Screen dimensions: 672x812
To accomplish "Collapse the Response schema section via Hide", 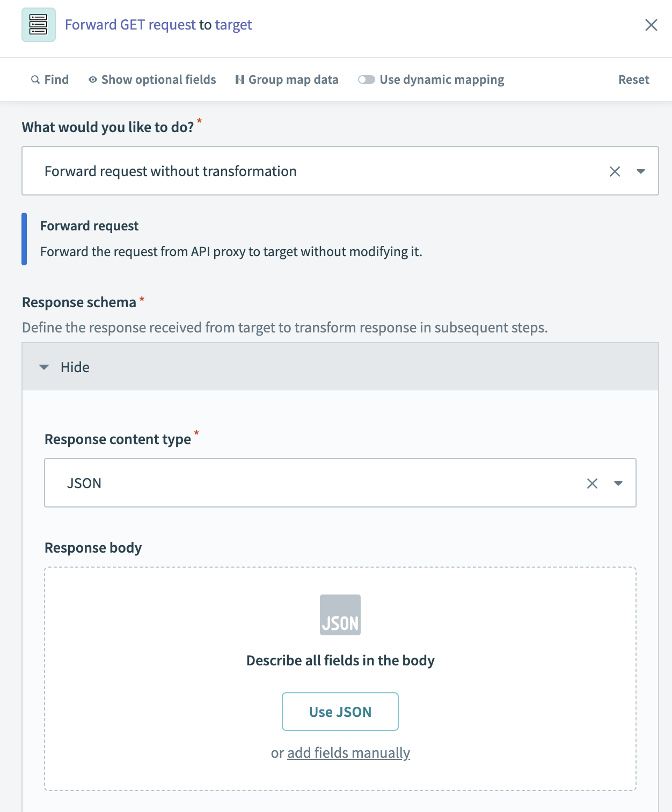I will tap(65, 367).
